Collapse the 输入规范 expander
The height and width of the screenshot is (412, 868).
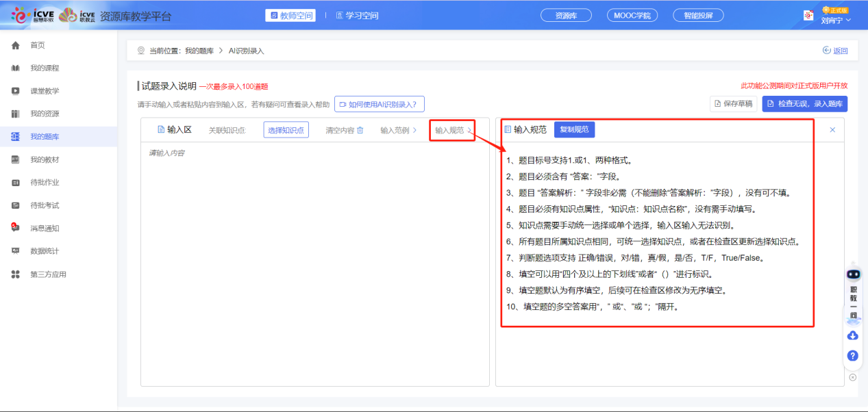click(x=469, y=130)
